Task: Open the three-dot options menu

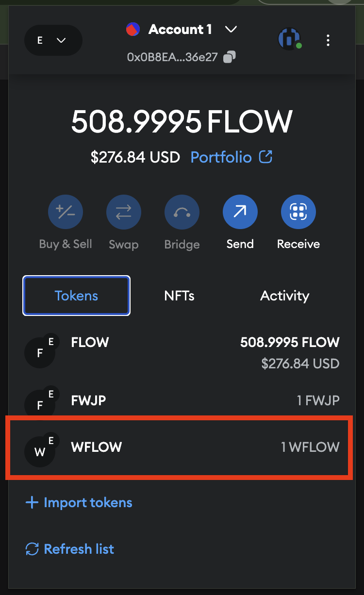Action: [328, 41]
